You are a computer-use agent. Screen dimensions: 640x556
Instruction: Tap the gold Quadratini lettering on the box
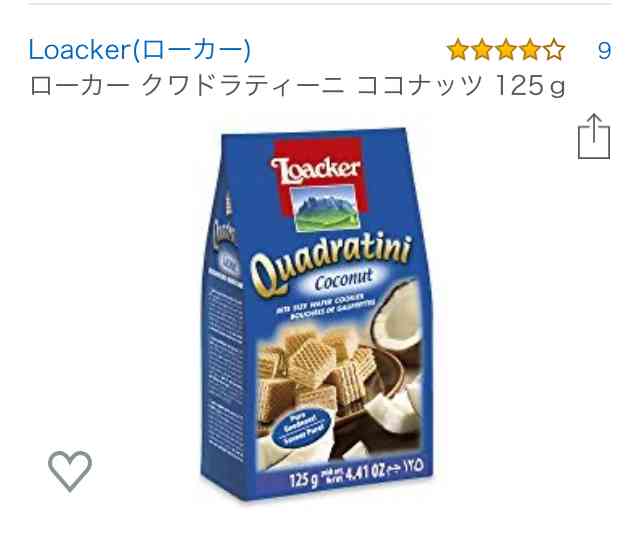pyautogui.click(x=331, y=261)
